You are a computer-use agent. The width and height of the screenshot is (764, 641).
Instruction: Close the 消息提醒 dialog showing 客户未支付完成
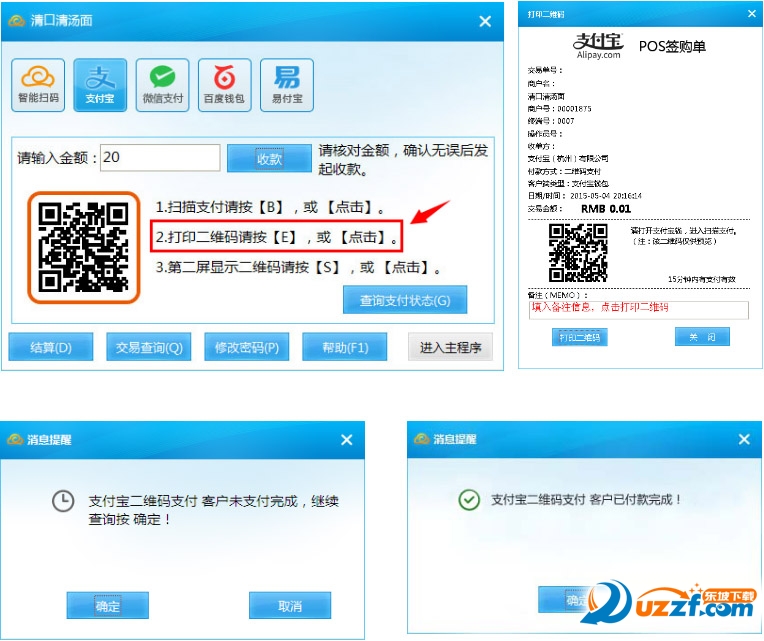click(x=346, y=440)
